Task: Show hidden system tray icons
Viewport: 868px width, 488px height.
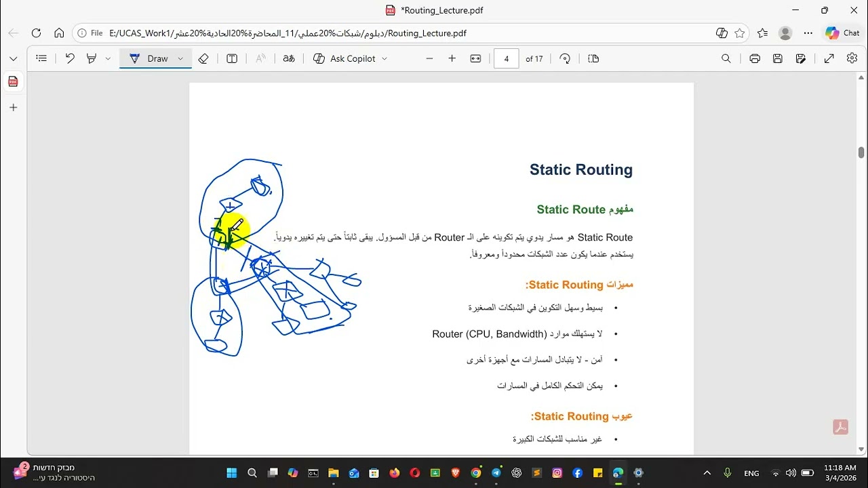Action: [707, 472]
